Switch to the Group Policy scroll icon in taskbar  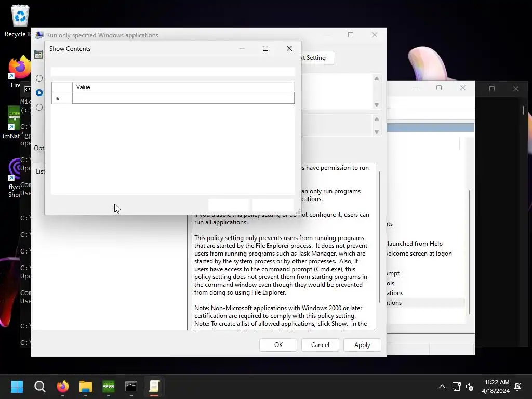click(154, 386)
